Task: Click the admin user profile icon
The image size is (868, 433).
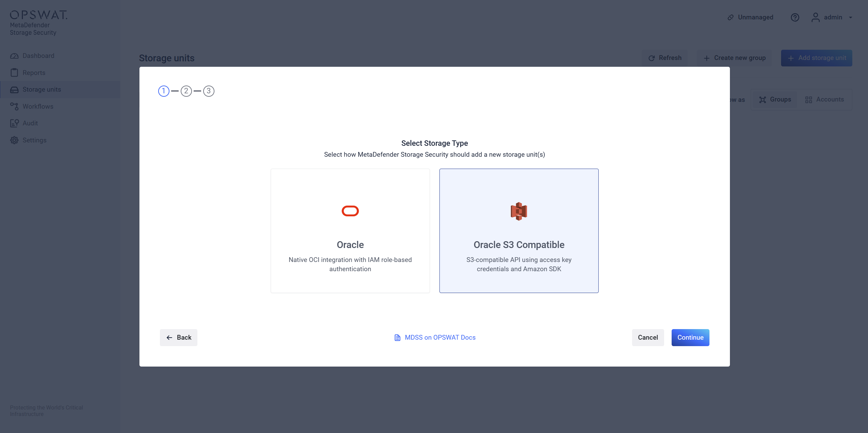Action: click(x=815, y=17)
